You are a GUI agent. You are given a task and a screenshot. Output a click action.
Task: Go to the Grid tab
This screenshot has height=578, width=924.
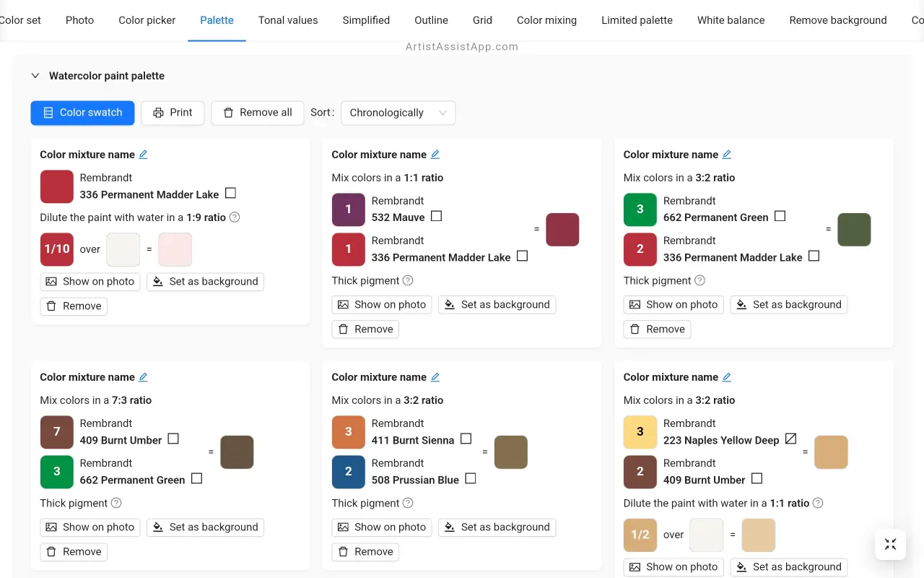482,20
